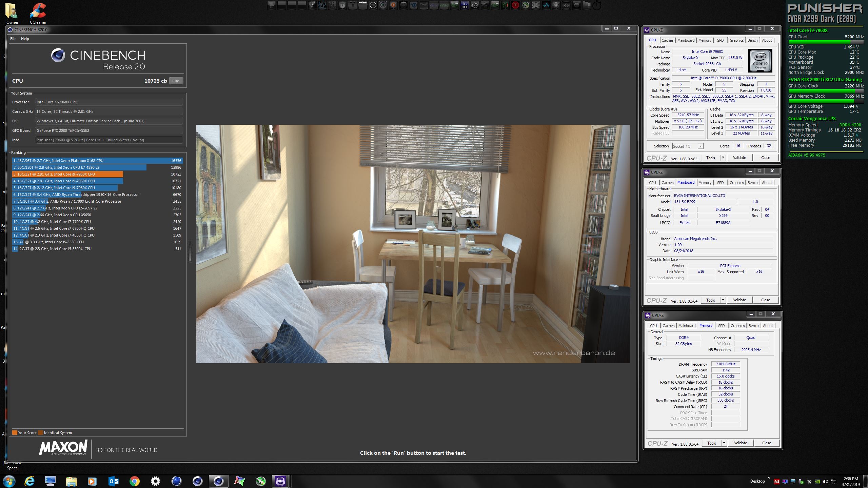Launch Google Chrome from the taskbar
The width and height of the screenshot is (868, 488).
point(135,481)
